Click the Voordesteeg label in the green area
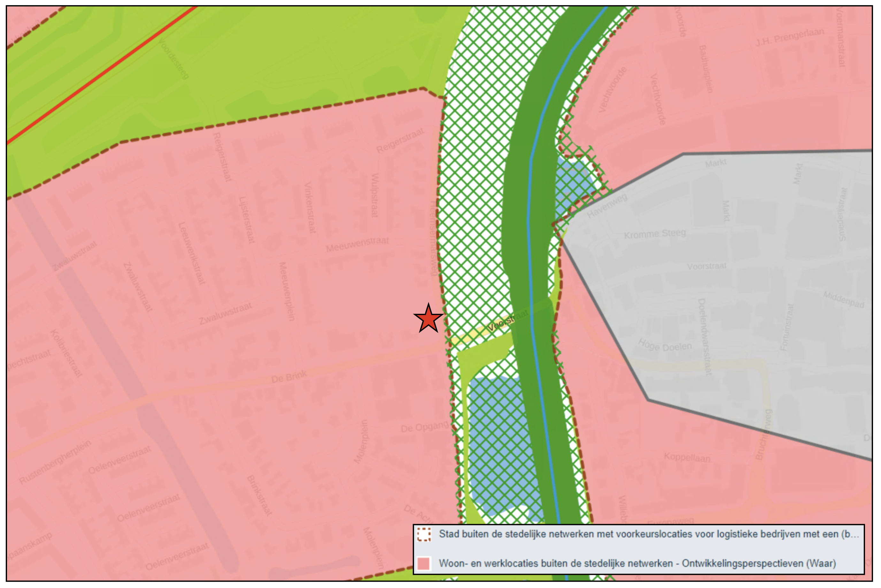 coord(173,58)
